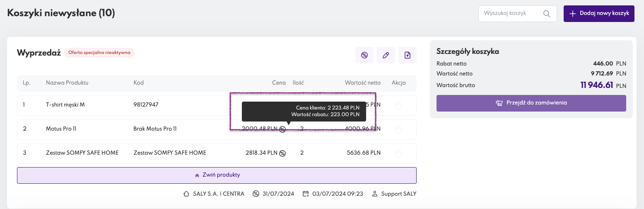This screenshot has height=209, width=644.
Task: Click the magnifier search icon
Action: pos(547,14)
